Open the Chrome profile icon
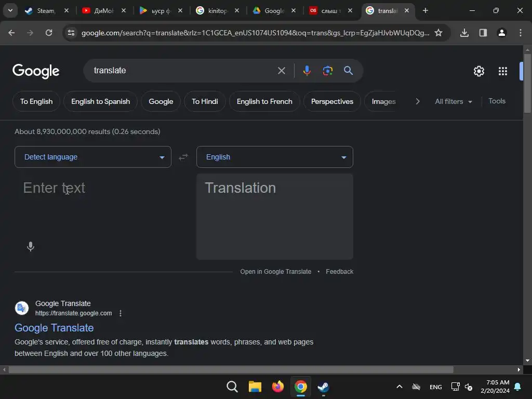532x399 pixels. click(x=502, y=33)
